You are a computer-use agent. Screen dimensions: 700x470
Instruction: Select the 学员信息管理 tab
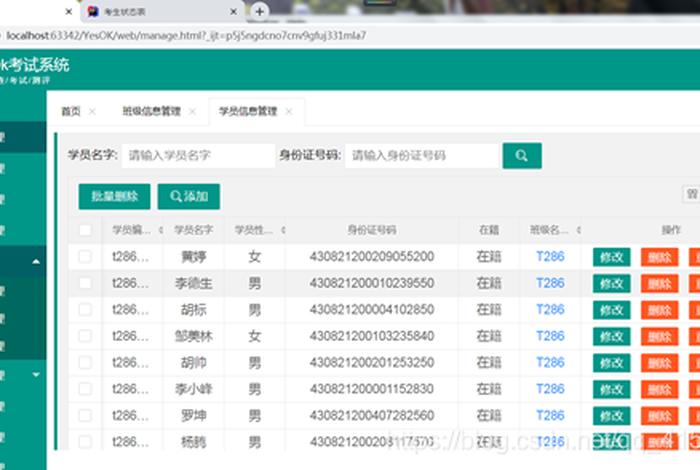(x=248, y=111)
